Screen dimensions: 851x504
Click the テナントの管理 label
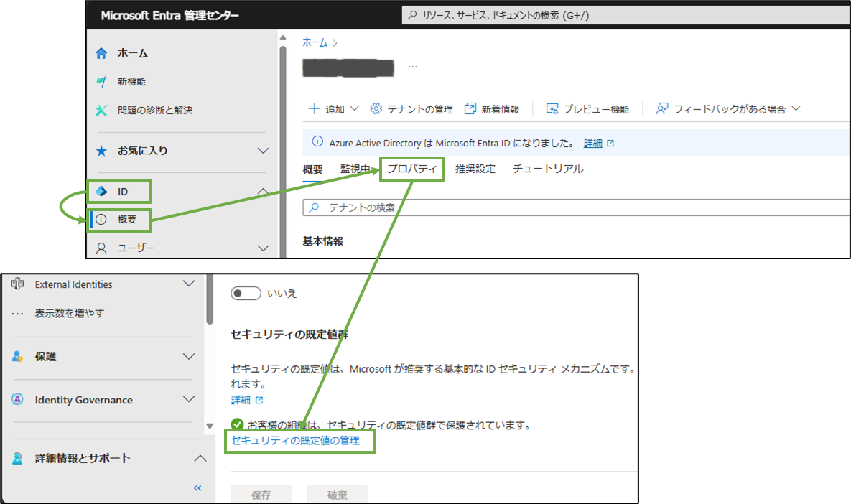pyautogui.click(x=420, y=109)
